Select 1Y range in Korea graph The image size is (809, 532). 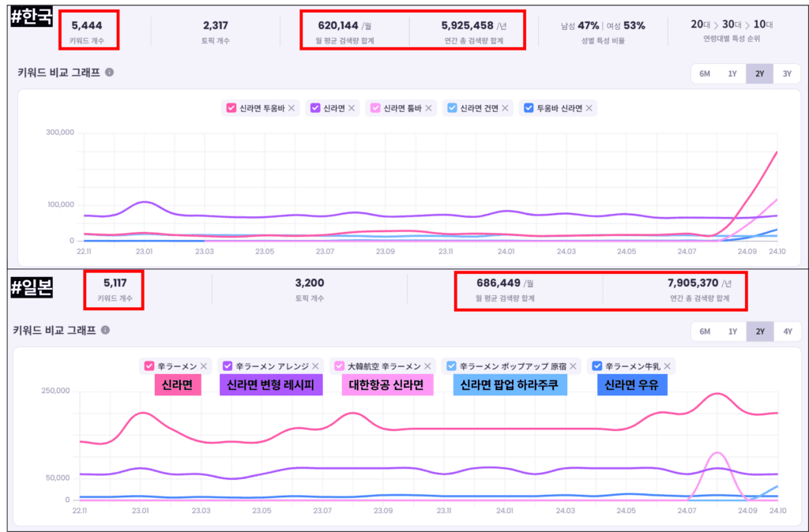(x=732, y=73)
